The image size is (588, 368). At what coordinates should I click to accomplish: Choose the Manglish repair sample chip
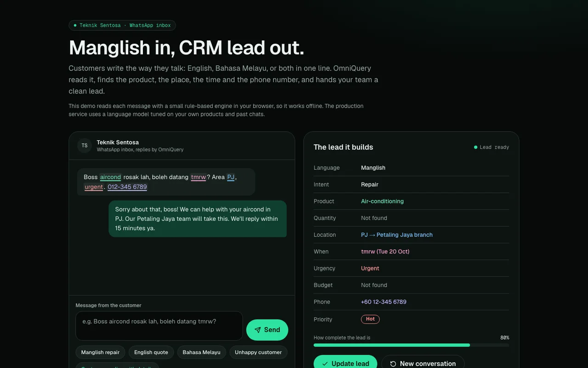pos(100,352)
